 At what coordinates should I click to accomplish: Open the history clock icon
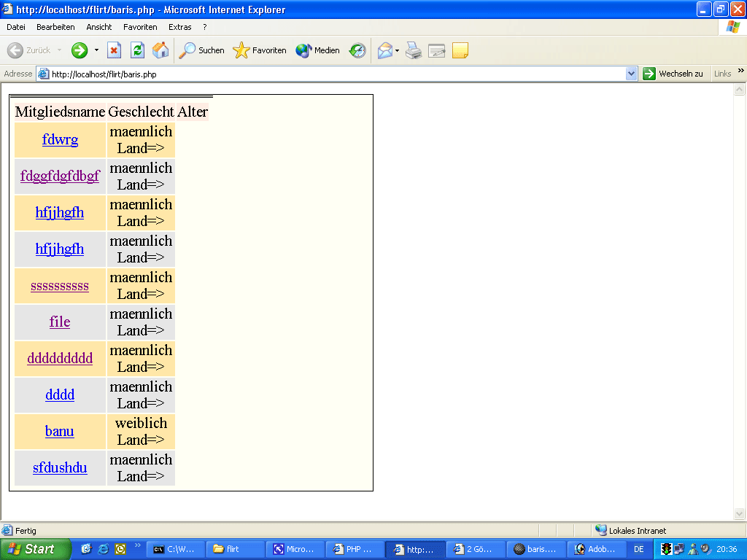pos(357,50)
